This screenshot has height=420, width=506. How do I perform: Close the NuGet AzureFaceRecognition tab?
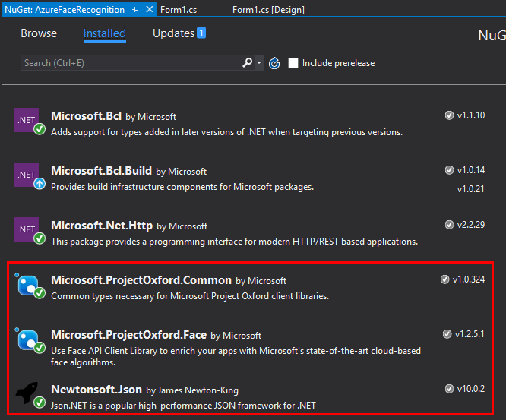(150, 9)
